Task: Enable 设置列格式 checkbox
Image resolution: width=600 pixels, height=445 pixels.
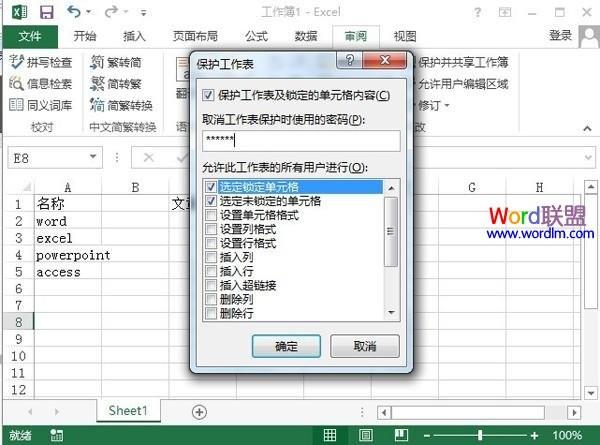Action: tap(211, 229)
